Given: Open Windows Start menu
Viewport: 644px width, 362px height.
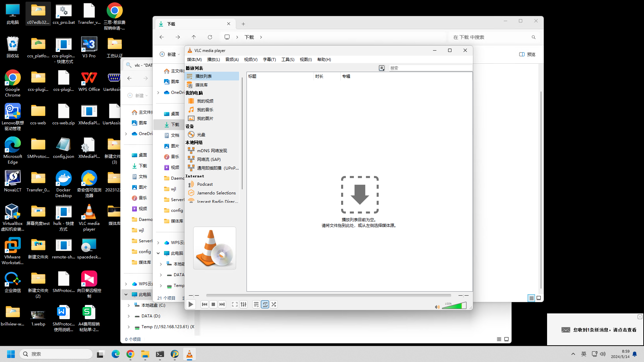Looking at the screenshot, I should point(11,354).
